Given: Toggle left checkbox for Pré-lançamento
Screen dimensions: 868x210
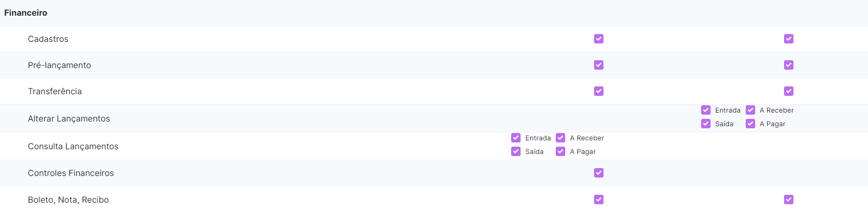Looking at the screenshot, I should click(599, 65).
